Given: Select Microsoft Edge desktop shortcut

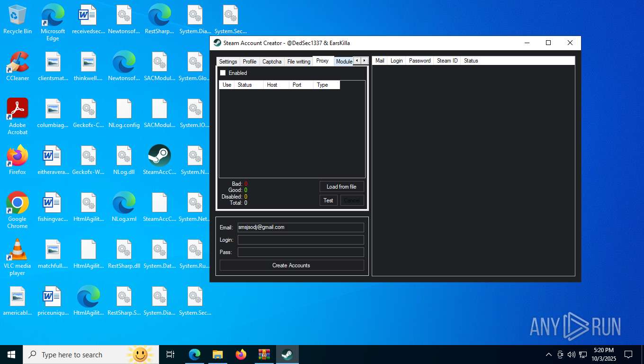Looking at the screenshot, I should (x=53, y=23).
